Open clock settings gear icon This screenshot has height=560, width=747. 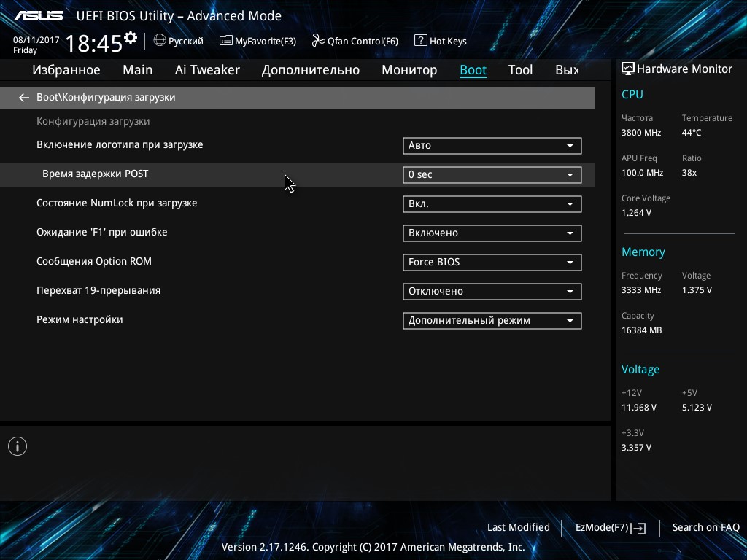click(131, 38)
